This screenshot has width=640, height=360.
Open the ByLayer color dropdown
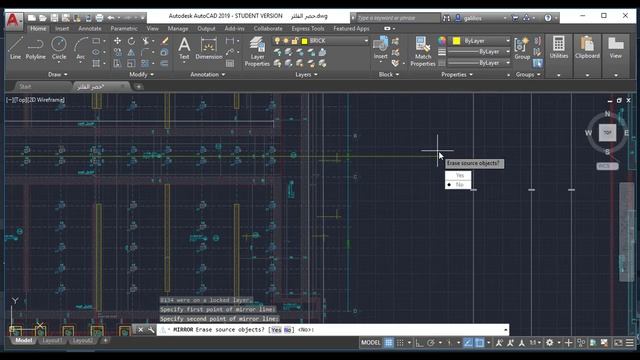[x=508, y=41]
